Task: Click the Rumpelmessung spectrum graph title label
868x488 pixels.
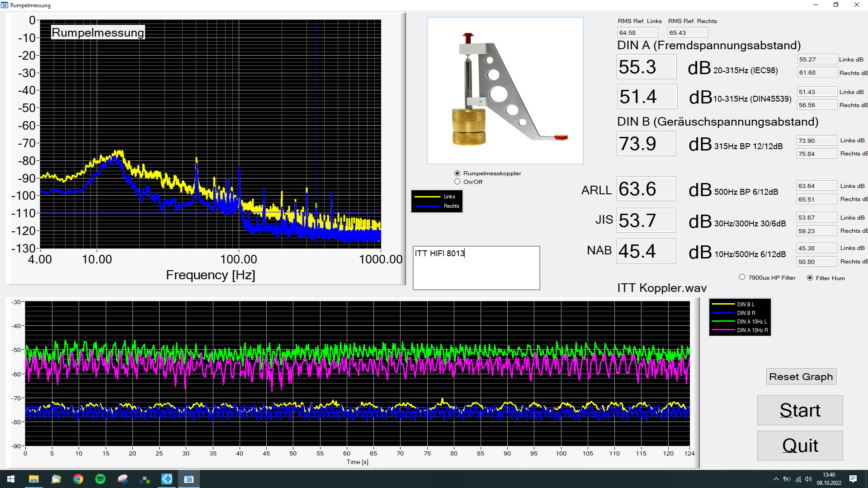Action: (98, 33)
